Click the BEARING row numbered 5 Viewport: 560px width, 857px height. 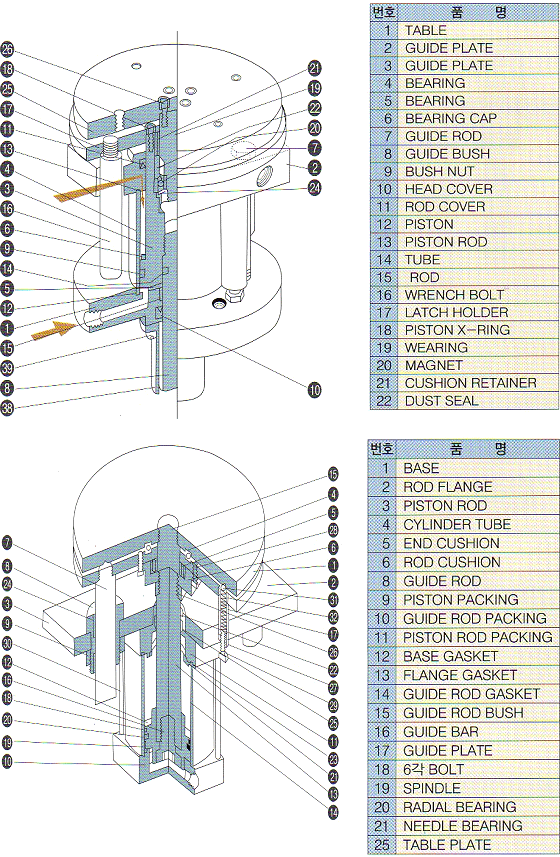[x=464, y=101]
